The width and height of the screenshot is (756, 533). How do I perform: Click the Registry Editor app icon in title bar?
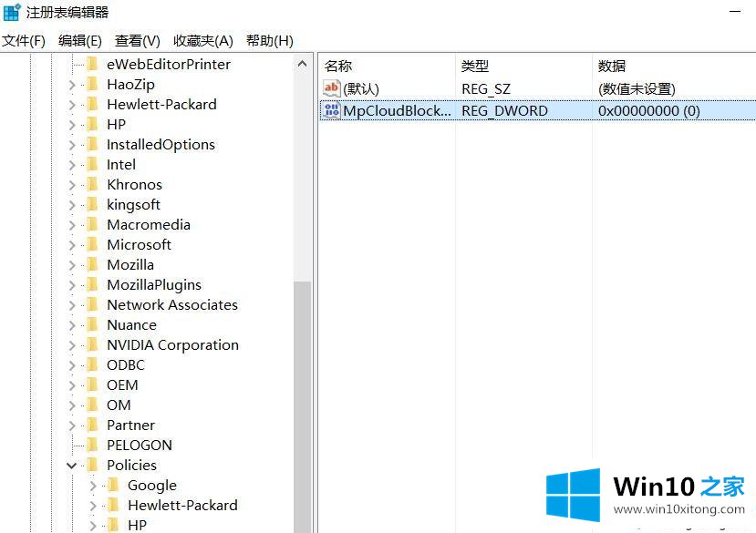click(x=12, y=12)
